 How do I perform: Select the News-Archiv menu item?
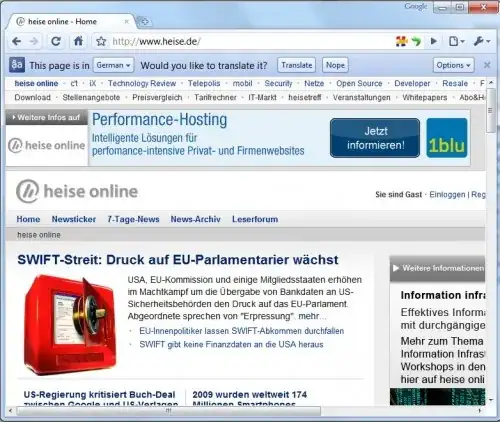pyautogui.click(x=196, y=219)
